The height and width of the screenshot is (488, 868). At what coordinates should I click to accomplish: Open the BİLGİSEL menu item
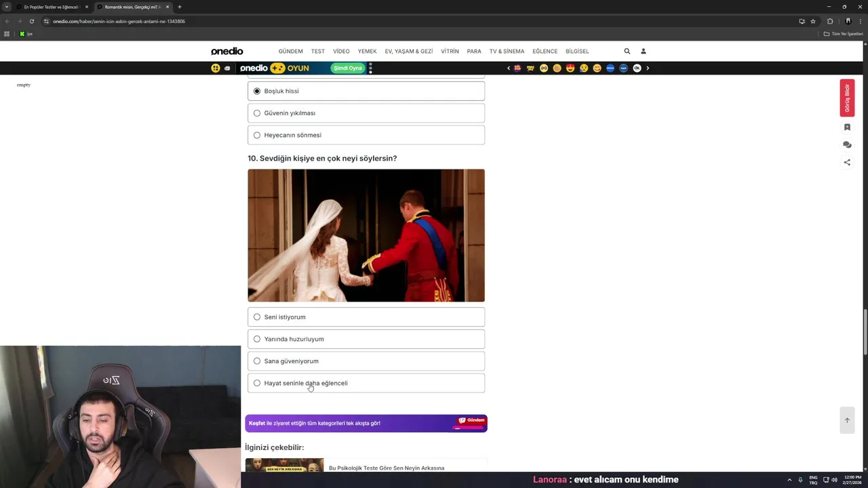(577, 52)
